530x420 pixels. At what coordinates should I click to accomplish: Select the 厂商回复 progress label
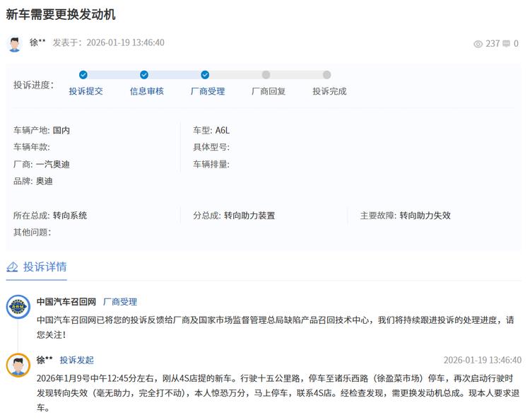tap(269, 91)
